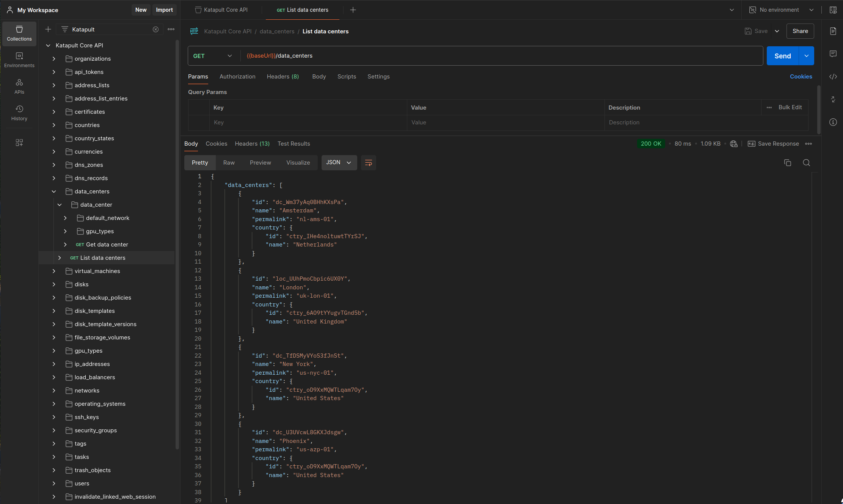
Task: Click the Import button
Action: pos(164,10)
